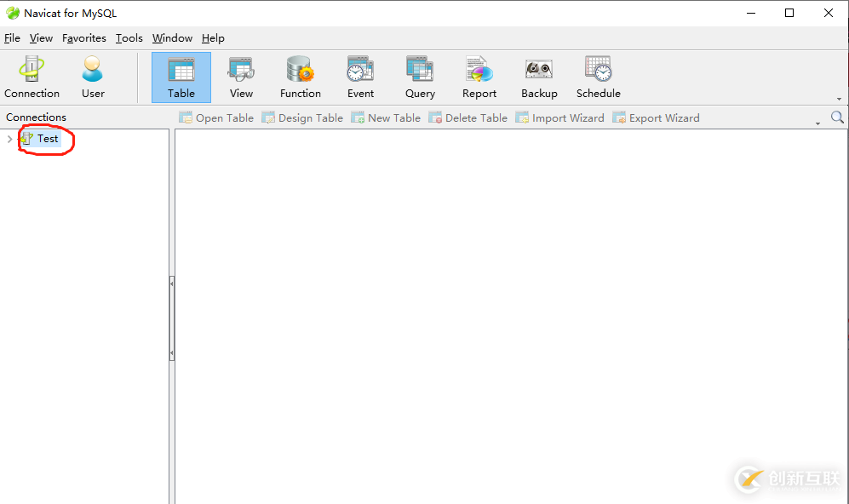Open the Connection tool
This screenshot has width=849, height=504.
point(32,77)
